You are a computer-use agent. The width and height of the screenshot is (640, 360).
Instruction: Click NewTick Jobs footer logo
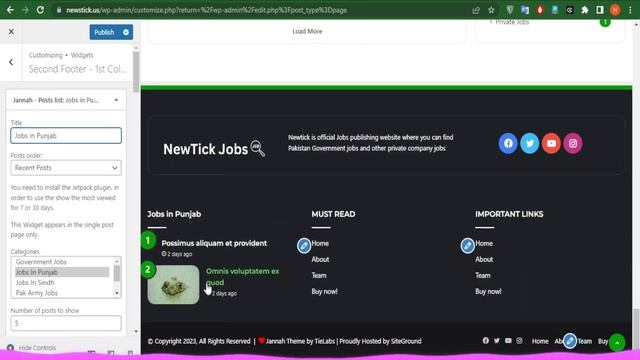214,149
